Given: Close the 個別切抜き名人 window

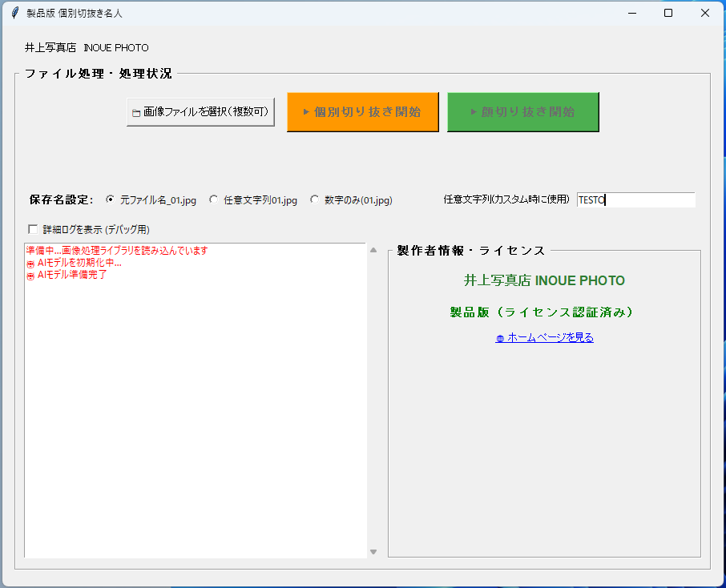Looking at the screenshot, I should pos(704,13).
